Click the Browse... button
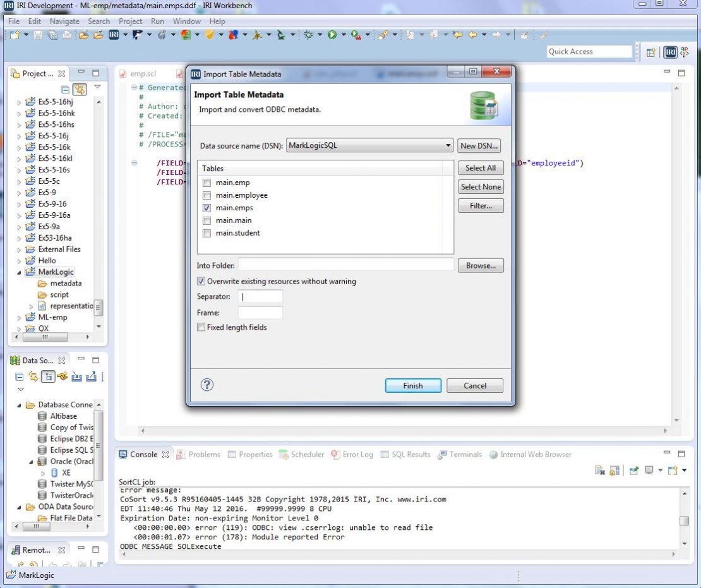The image size is (701, 588). pyautogui.click(x=481, y=266)
